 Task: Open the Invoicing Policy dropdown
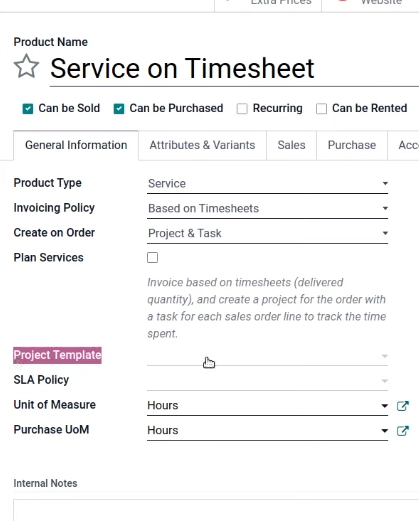pyautogui.click(x=267, y=209)
